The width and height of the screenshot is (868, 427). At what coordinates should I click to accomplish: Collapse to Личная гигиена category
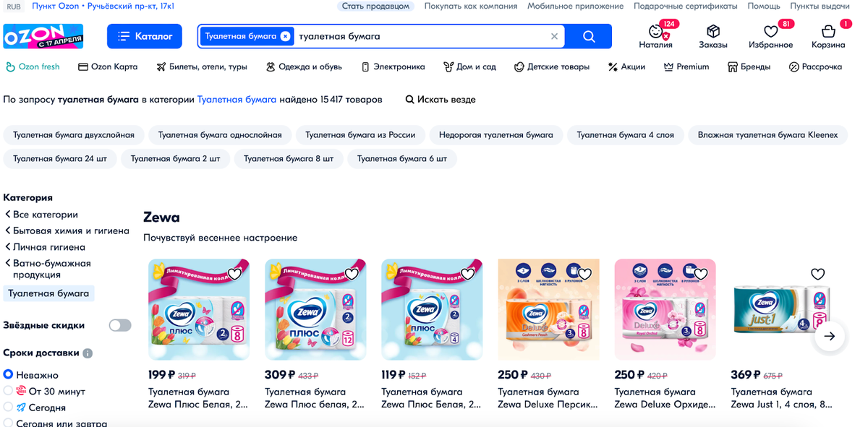pos(45,247)
